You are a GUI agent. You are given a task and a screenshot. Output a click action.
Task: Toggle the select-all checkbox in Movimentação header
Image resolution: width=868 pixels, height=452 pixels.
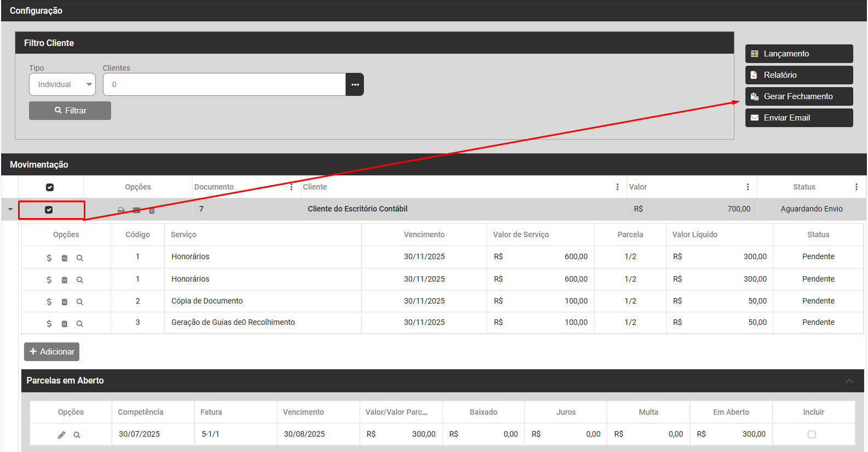(50, 187)
